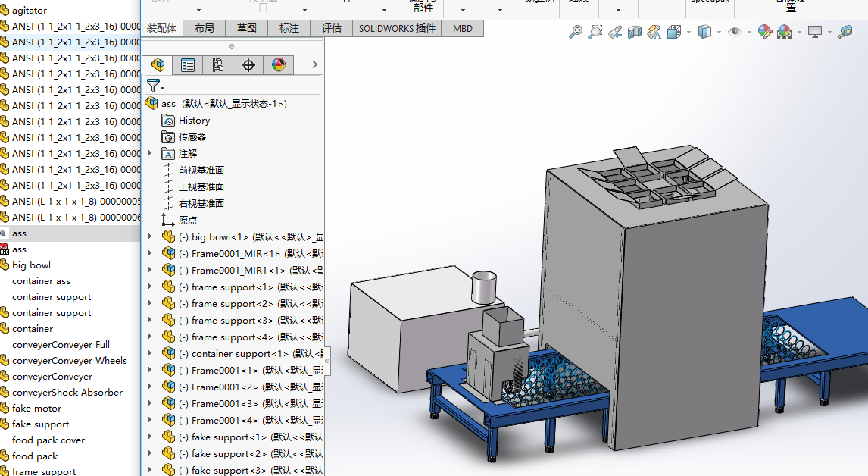Open the feature tree filter dropdown
Image resolution: width=868 pixels, height=476 pixels.
(155, 86)
